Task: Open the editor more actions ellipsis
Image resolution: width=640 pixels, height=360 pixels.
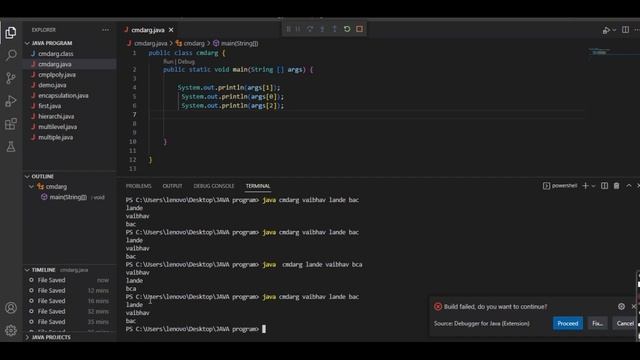Action: pyautogui.click(x=637, y=30)
